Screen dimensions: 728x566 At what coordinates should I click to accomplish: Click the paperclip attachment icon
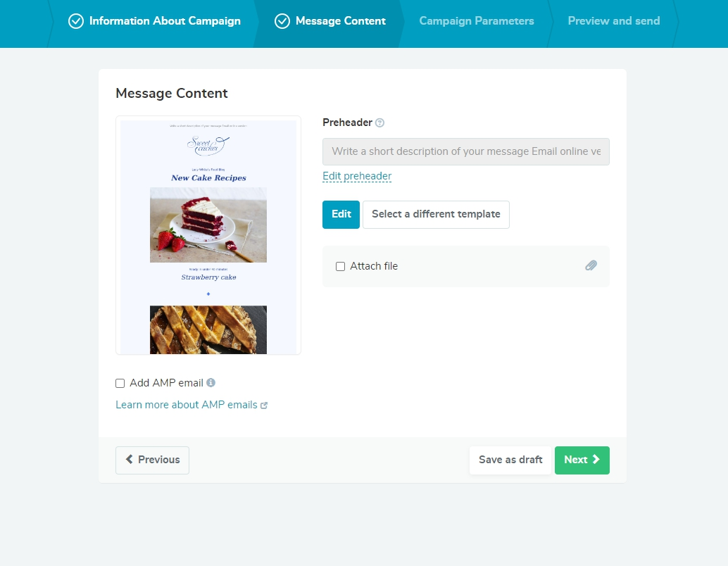click(591, 265)
